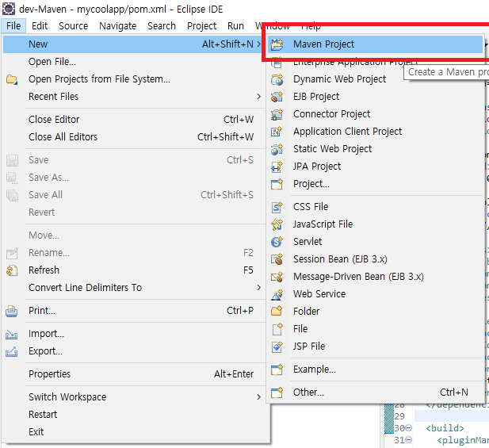Expand the Switch Workspace submenu arrow
This screenshot has width=489, height=448.
(x=259, y=397)
